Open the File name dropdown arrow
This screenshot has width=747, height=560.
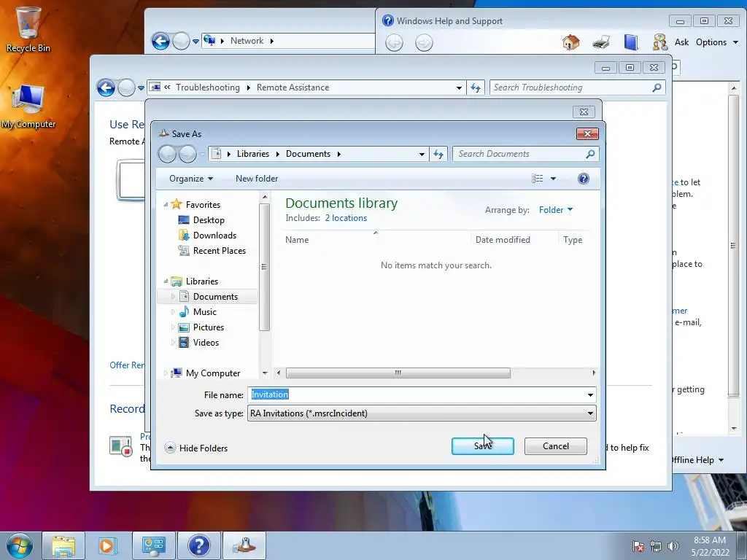coord(590,394)
